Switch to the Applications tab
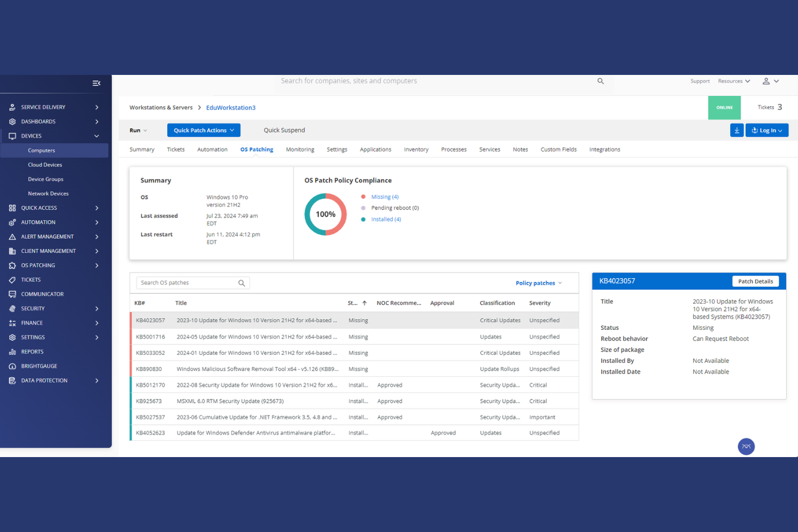This screenshot has height=532, width=798. point(375,149)
